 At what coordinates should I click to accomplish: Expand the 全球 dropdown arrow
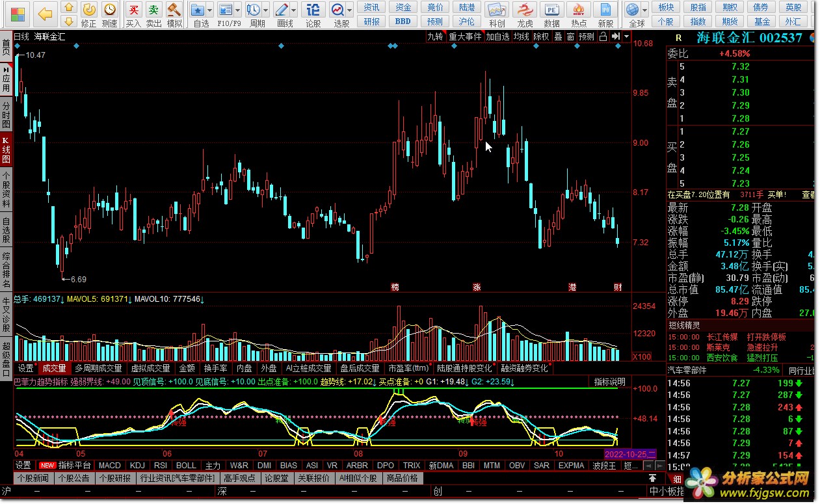(x=645, y=10)
